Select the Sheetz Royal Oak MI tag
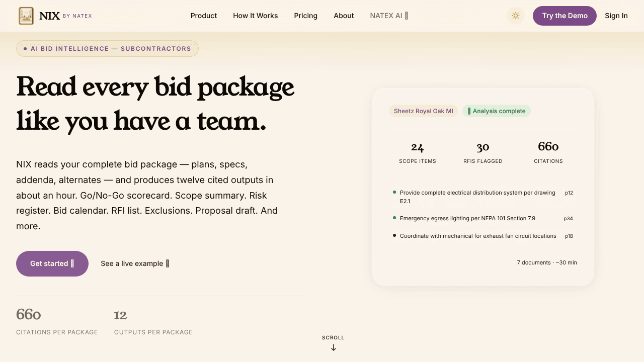This screenshot has height=362, width=644. point(424,111)
